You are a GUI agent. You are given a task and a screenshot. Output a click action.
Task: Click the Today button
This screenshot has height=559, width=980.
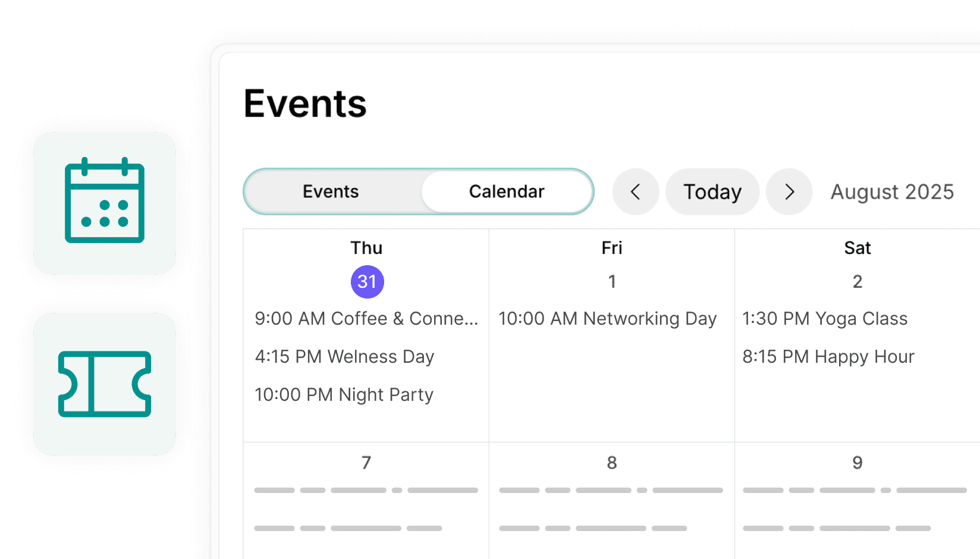[x=712, y=191]
